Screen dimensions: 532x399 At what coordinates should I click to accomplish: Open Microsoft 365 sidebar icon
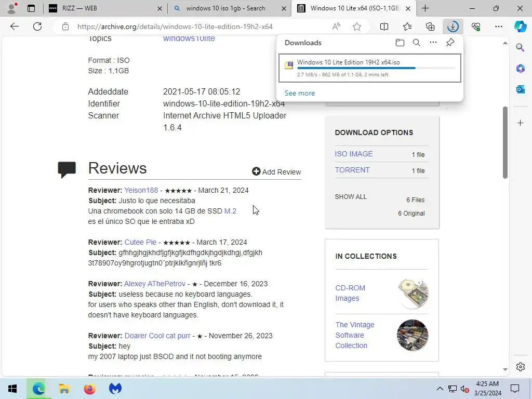(520, 68)
